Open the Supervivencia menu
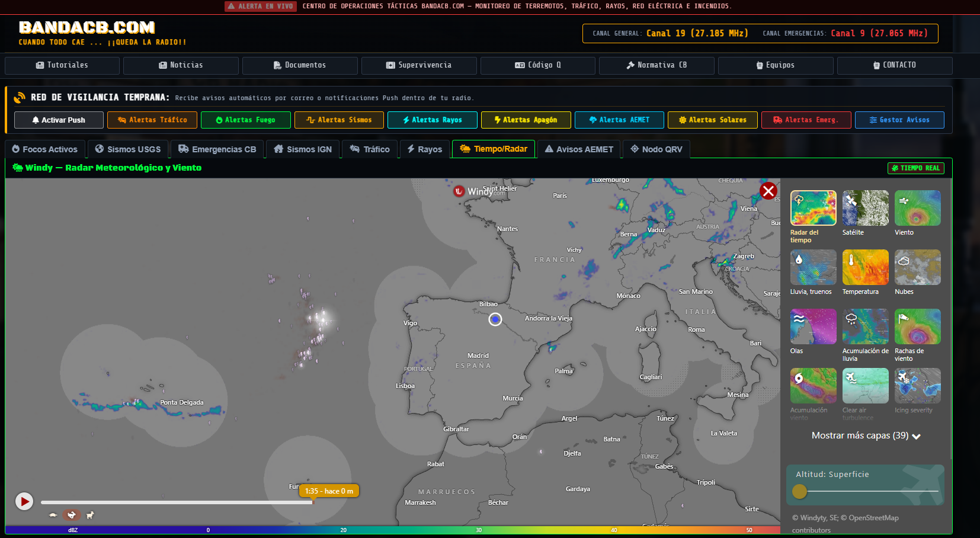The height and width of the screenshot is (538, 980). [419, 65]
